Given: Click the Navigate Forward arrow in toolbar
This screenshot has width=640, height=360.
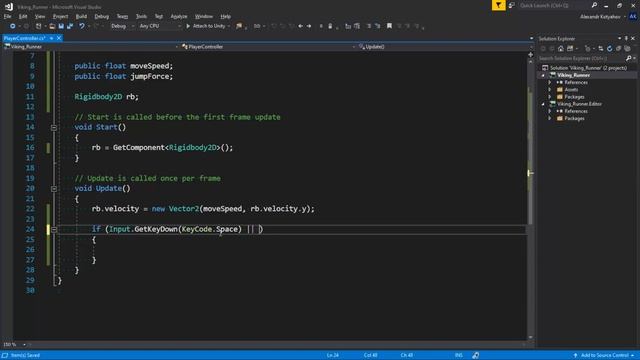Looking at the screenshot, I should pyautogui.click(x=309, y=26).
